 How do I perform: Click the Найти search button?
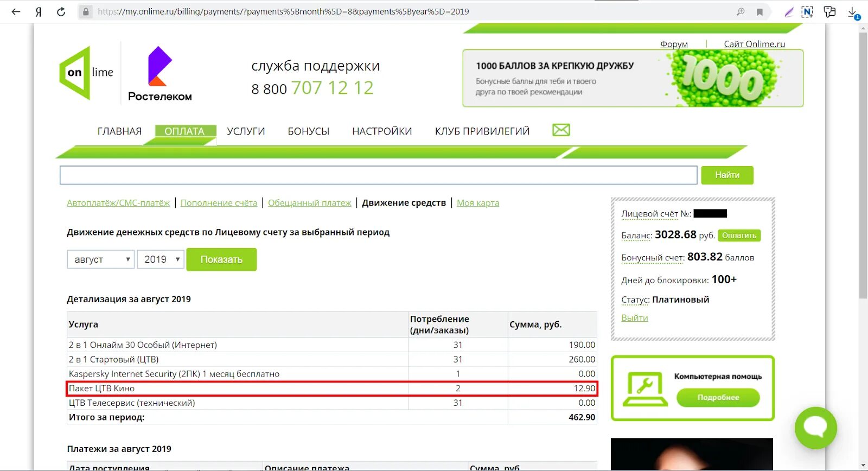[x=727, y=175]
